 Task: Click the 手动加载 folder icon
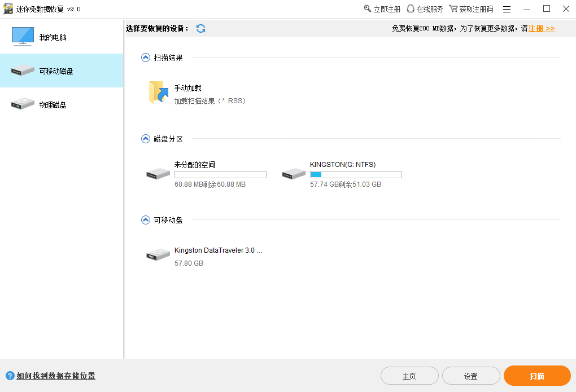[x=158, y=93]
